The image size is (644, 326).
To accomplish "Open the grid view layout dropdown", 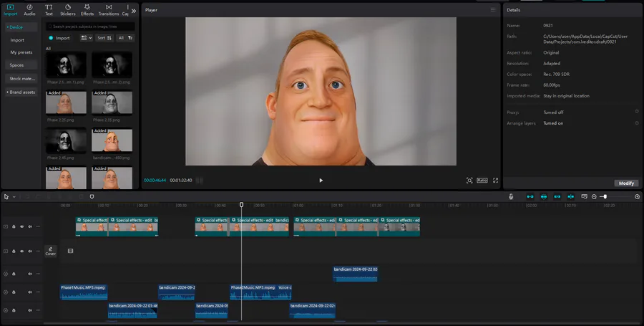I will pos(87,38).
